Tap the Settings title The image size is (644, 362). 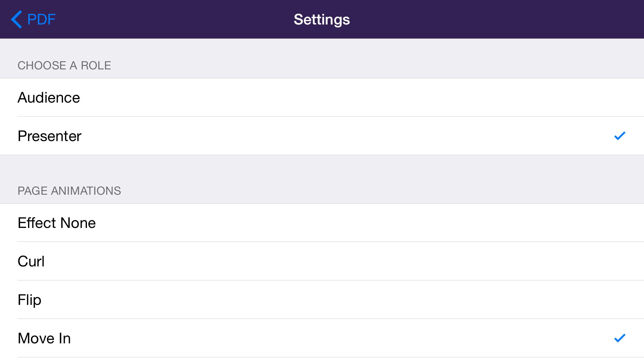point(322,19)
